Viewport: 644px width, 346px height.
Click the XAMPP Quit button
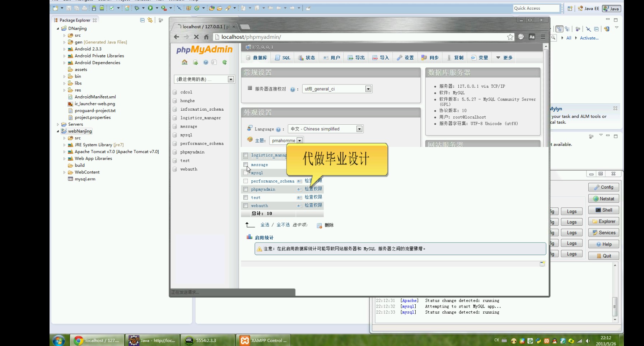tap(603, 256)
